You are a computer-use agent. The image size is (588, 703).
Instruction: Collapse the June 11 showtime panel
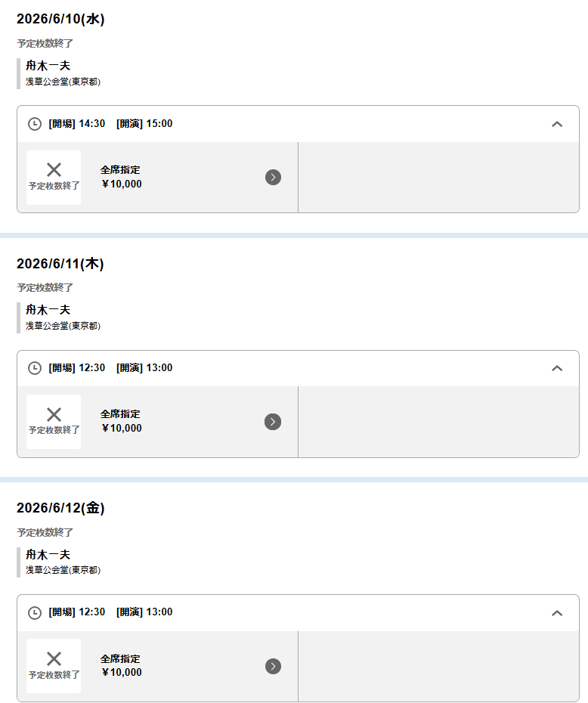pos(557,368)
